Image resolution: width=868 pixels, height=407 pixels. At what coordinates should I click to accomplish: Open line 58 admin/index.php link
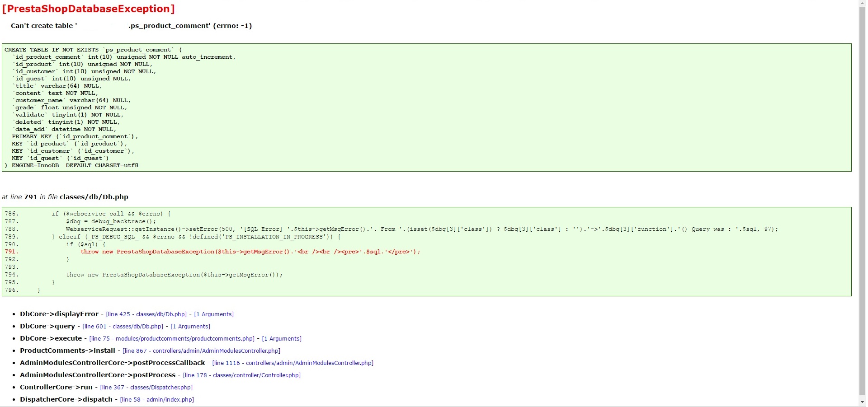157,400
